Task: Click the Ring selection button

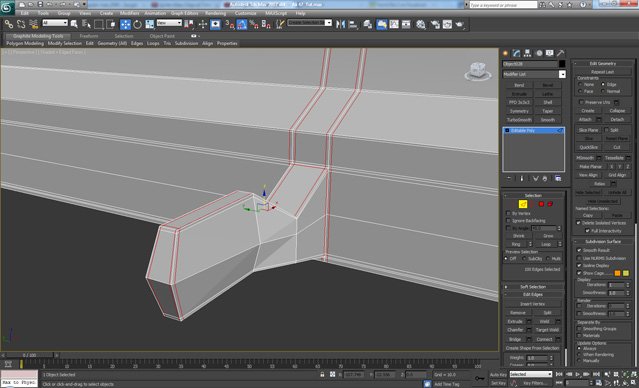Action: [516, 244]
